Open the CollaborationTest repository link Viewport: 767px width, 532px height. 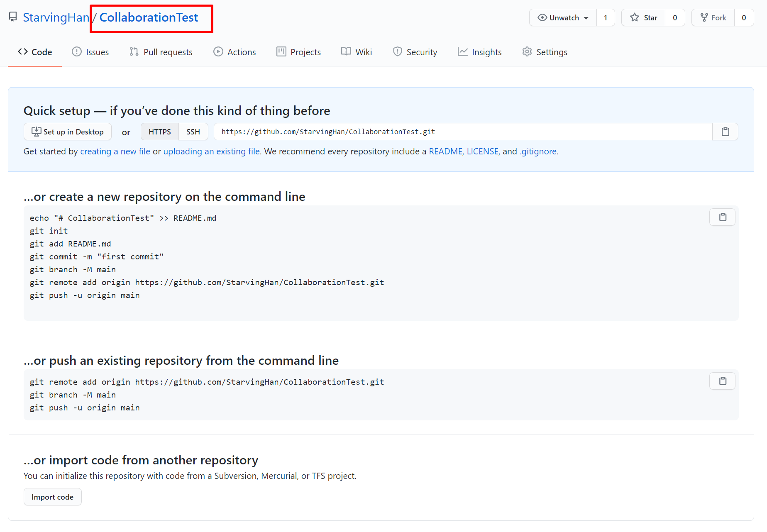tap(149, 17)
